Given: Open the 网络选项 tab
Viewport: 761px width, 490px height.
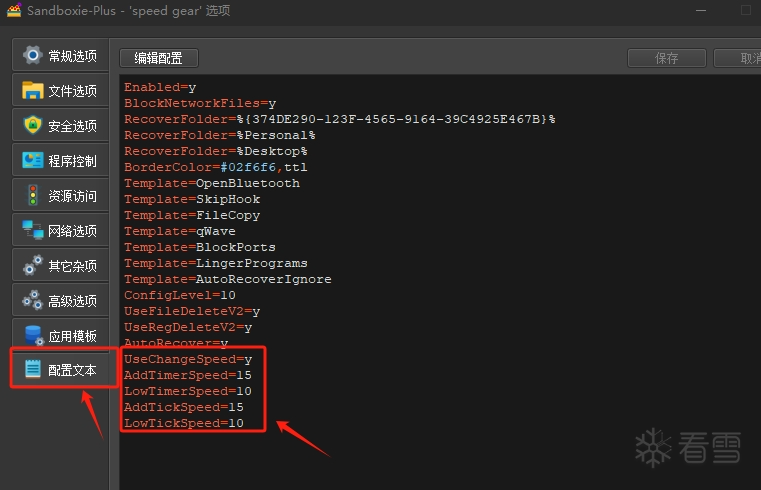Looking at the screenshot, I should [x=60, y=230].
